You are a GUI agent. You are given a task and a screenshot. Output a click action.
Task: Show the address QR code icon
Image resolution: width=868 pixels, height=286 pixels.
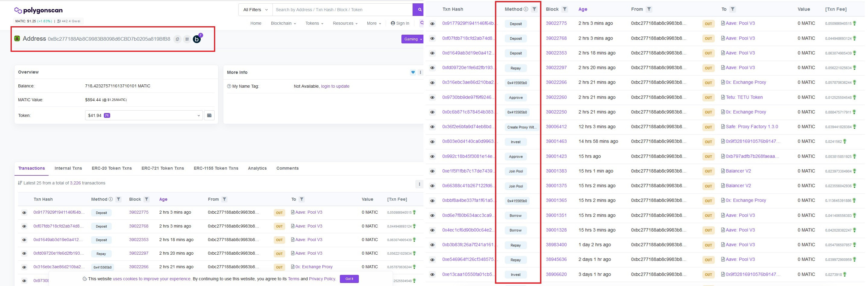187,39
